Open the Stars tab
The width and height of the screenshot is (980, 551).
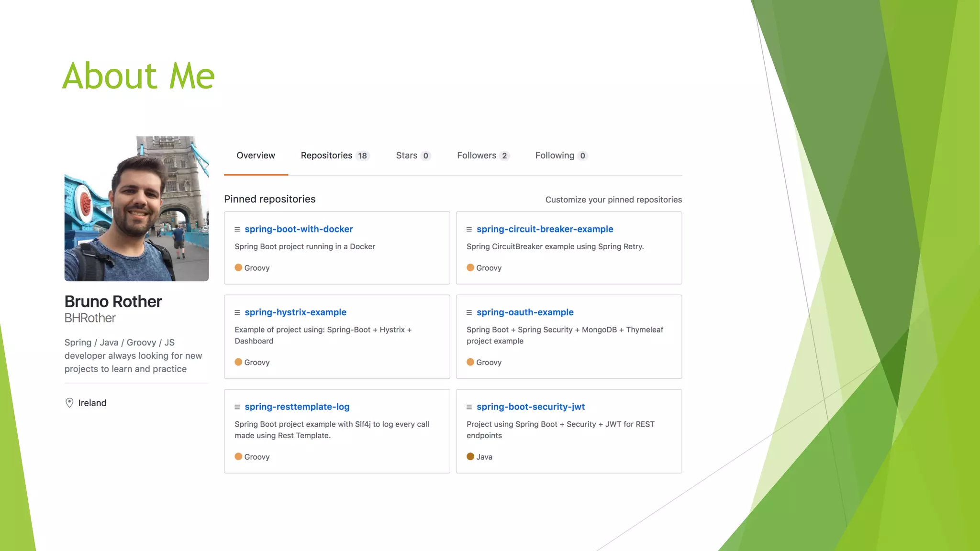tap(412, 155)
